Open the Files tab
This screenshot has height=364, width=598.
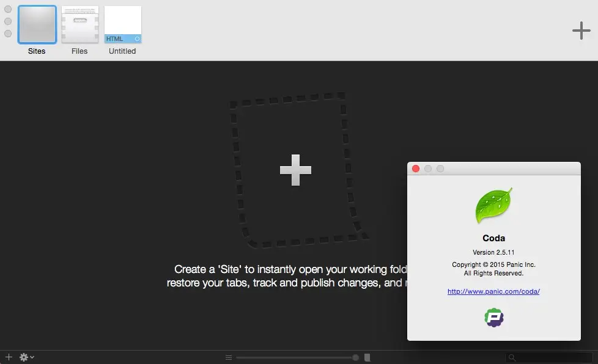click(79, 31)
